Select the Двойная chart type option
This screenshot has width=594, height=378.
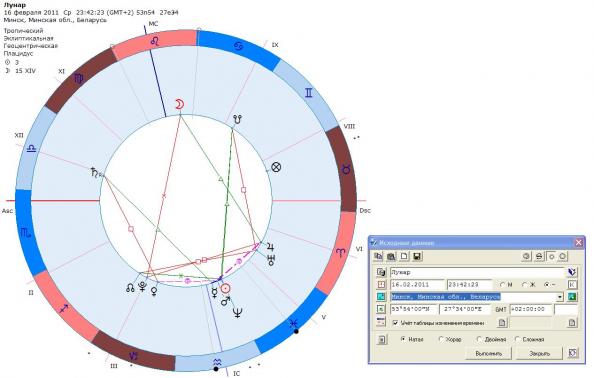(x=479, y=339)
